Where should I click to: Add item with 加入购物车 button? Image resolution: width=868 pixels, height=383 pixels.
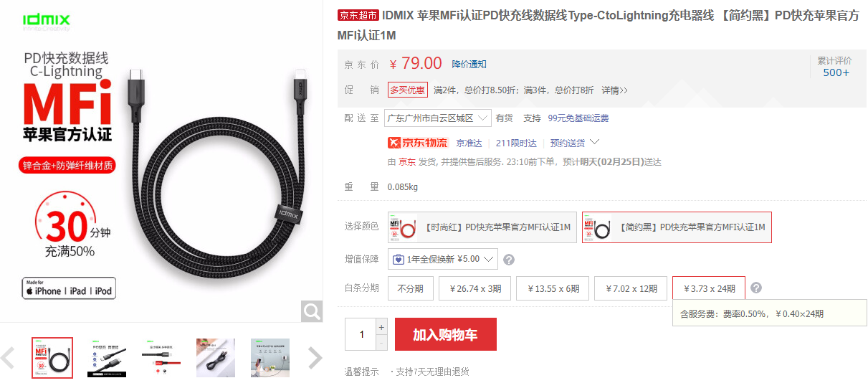point(445,334)
